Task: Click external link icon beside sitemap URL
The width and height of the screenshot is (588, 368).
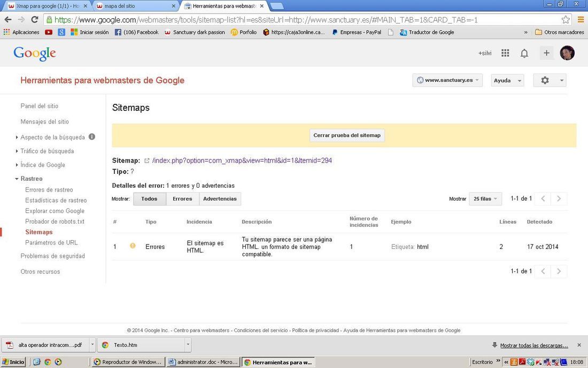Action: (146, 160)
